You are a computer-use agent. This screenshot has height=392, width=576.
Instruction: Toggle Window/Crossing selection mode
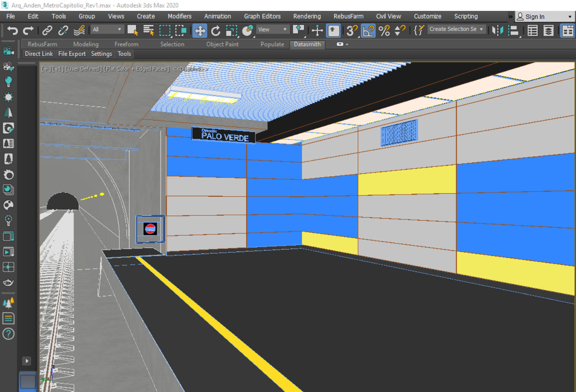[180, 31]
